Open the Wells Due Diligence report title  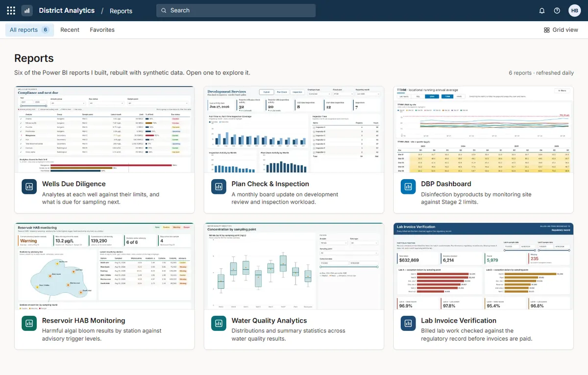tap(74, 184)
